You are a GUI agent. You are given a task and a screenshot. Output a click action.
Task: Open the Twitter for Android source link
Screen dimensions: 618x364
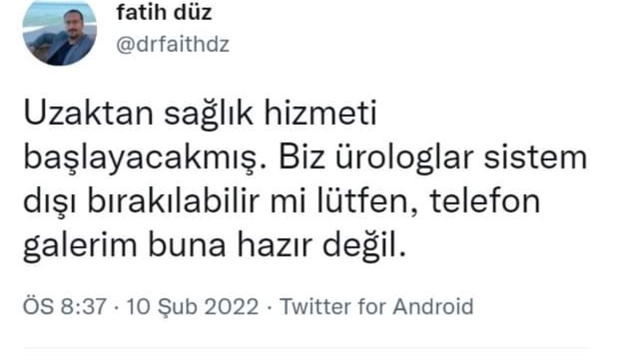tap(377, 306)
